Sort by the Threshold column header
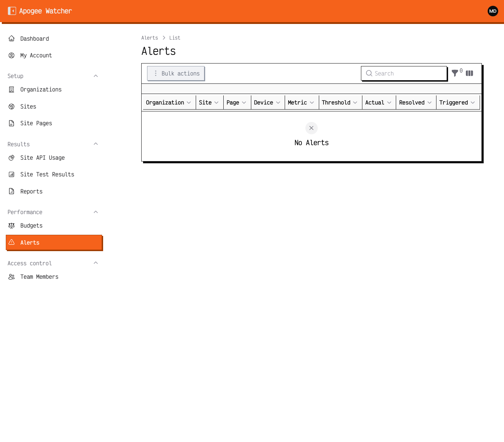The height and width of the screenshot is (442, 504). pyautogui.click(x=340, y=102)
